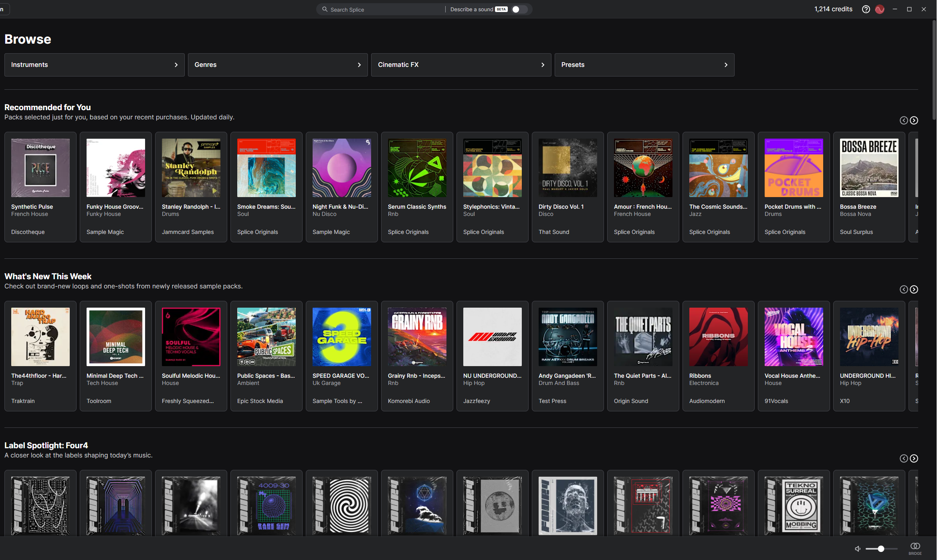Viewport: 937px width, 560px height.
Task: Open the Bridge plugin icon
Action: click(915, 548)
